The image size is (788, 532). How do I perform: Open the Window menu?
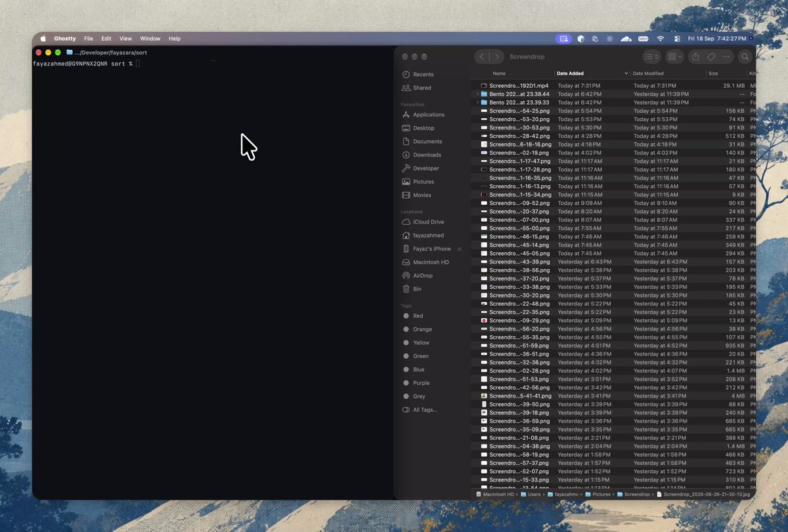pyautogui.click(x=150, y=39)
